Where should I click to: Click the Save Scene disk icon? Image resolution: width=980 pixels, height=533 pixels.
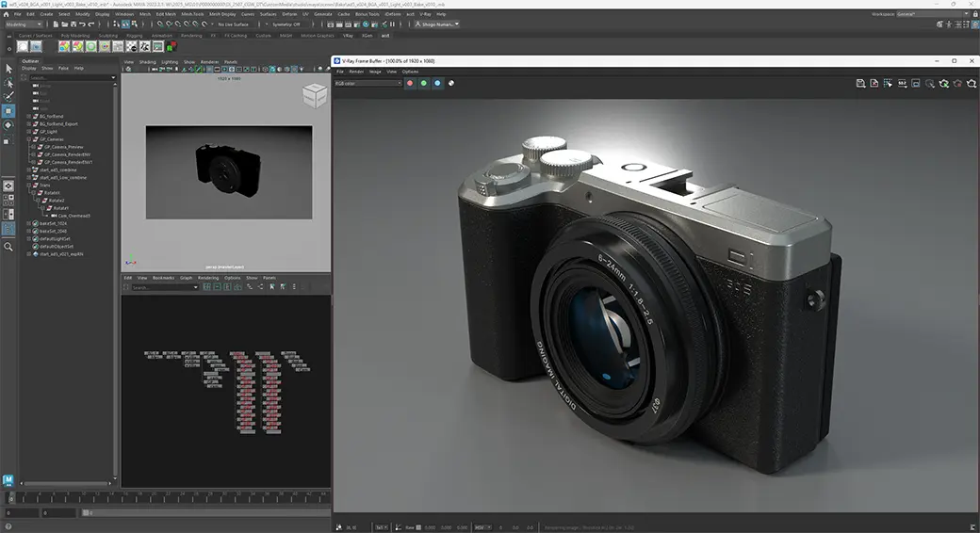[73, 24]
